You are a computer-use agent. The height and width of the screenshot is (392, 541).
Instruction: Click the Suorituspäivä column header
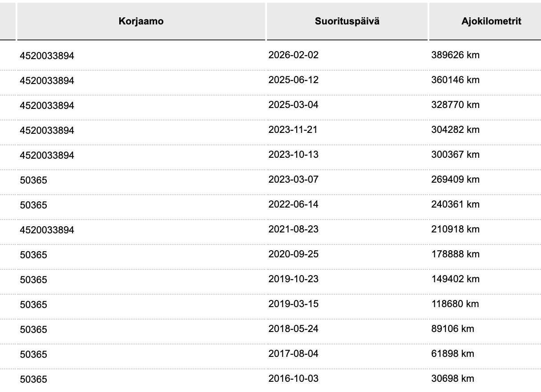(347, 21)
